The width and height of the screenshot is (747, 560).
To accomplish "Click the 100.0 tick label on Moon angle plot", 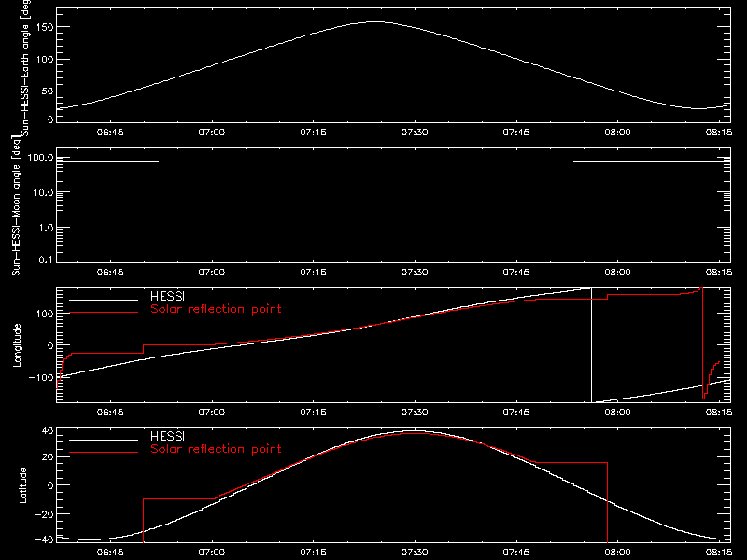I will pyautogui.click(x=40, y=158).
